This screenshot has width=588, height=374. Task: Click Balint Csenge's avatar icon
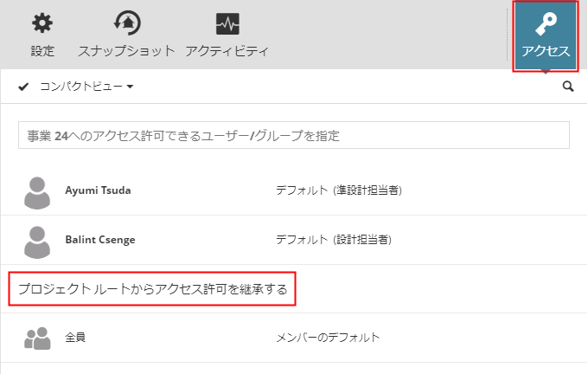click(37, 240)
